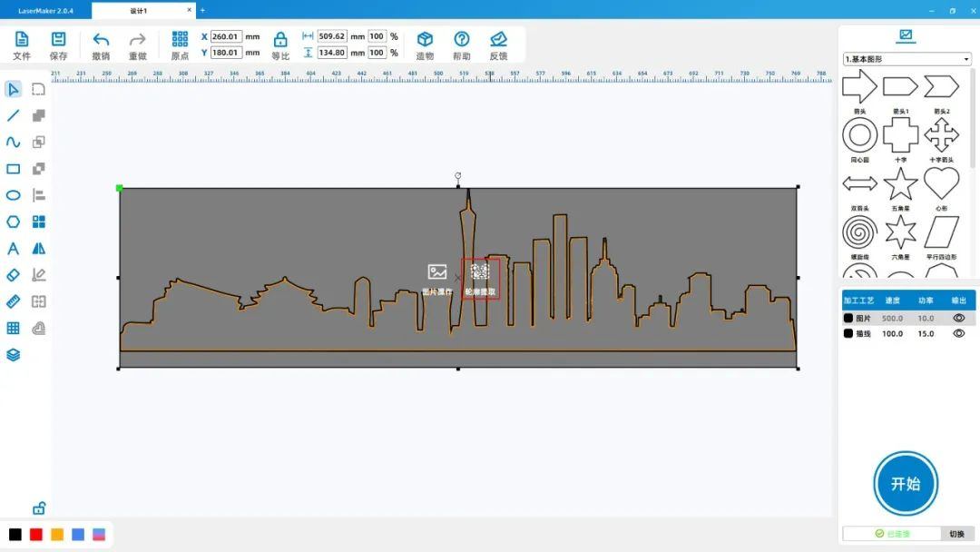Click the 轮廓提取 outline extraction icon
Screen dimensions: 980x552
click(480, 272)
